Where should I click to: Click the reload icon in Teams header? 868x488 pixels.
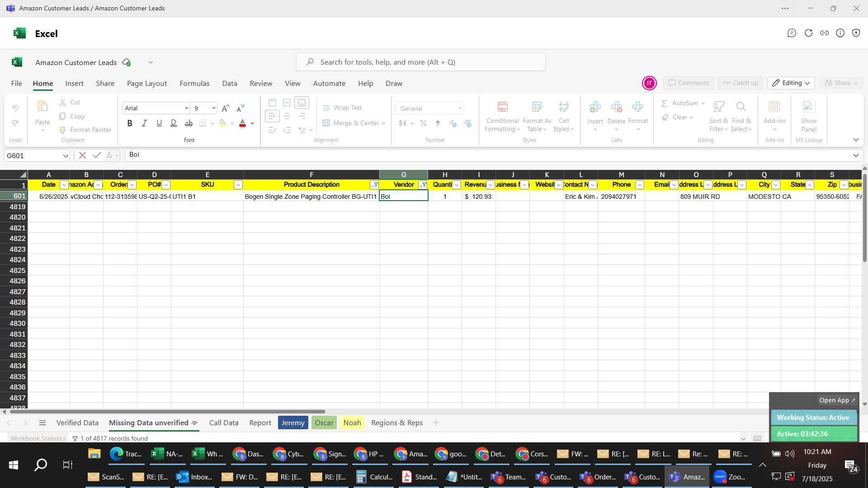tap(808, 33)
